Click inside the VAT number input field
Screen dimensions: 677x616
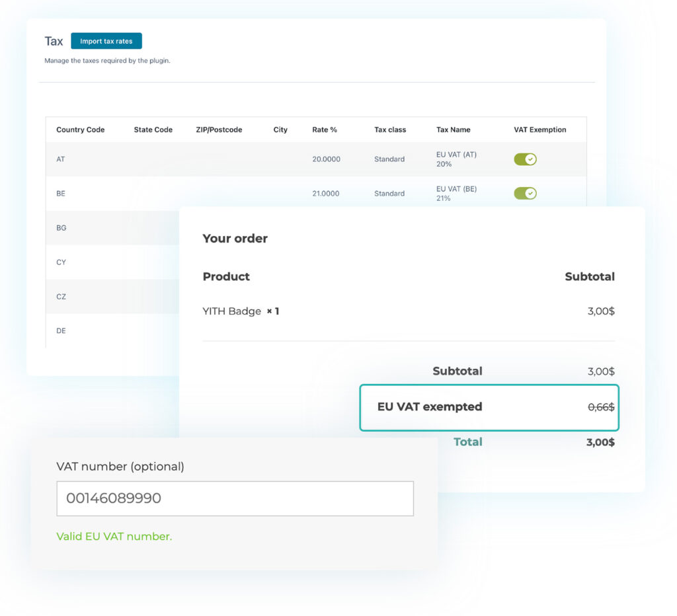pyautogui.click(x=234, y=498)
